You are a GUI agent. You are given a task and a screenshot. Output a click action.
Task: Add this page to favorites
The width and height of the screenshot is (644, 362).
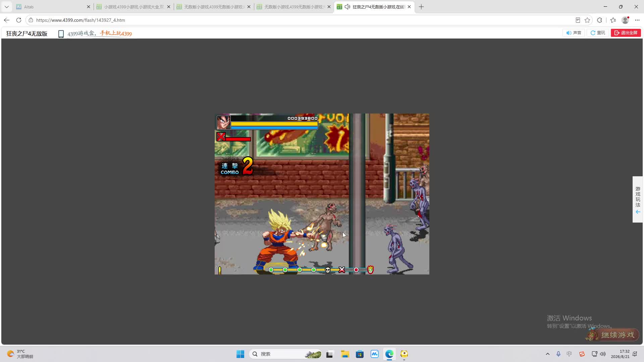pyautogui.click(x=587, y=20)
